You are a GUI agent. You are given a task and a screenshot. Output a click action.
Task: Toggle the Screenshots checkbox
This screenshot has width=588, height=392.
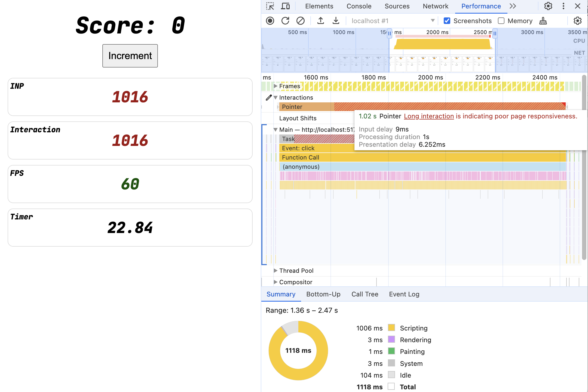pyautogui.click(x=447, y=21)
